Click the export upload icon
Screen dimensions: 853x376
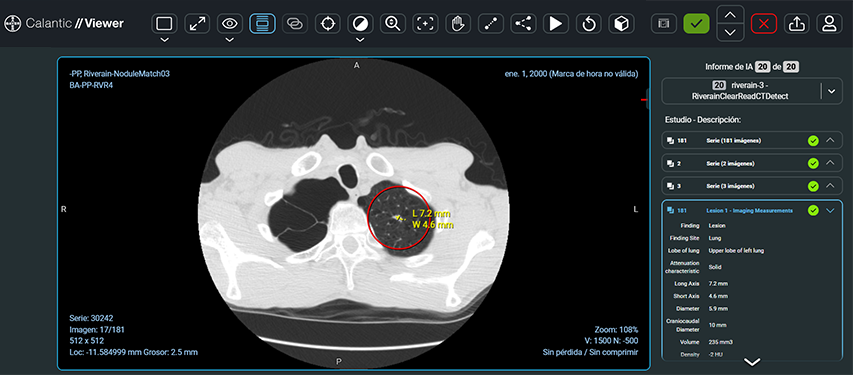point(796,23)
